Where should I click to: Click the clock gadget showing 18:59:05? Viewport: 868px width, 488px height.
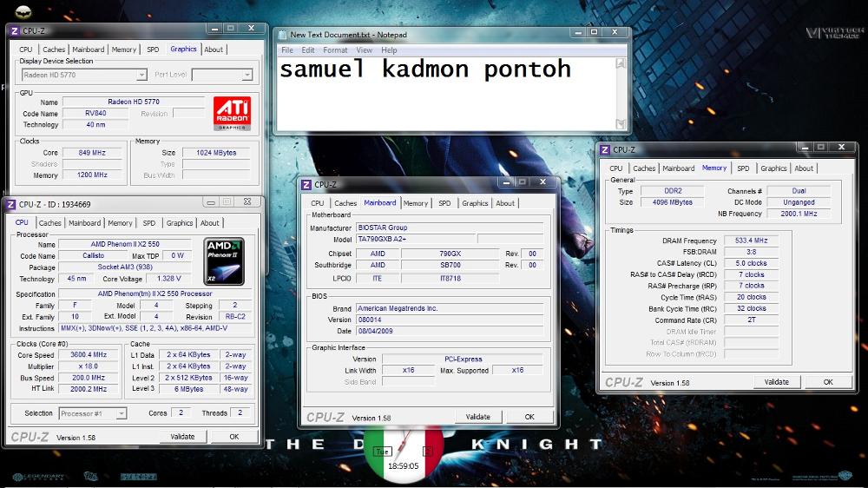[404, 454]
